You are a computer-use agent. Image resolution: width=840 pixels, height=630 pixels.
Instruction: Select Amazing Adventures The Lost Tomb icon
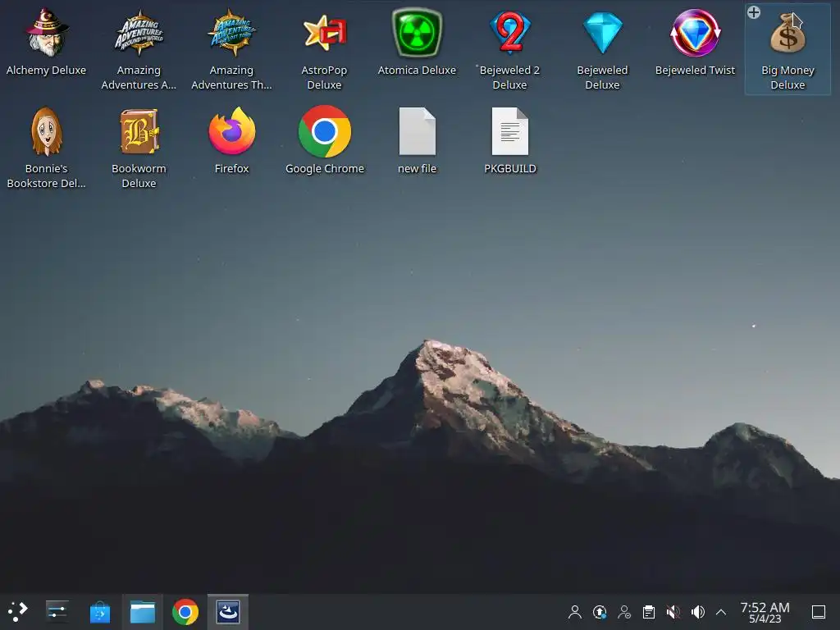click(x=232, y=33)
